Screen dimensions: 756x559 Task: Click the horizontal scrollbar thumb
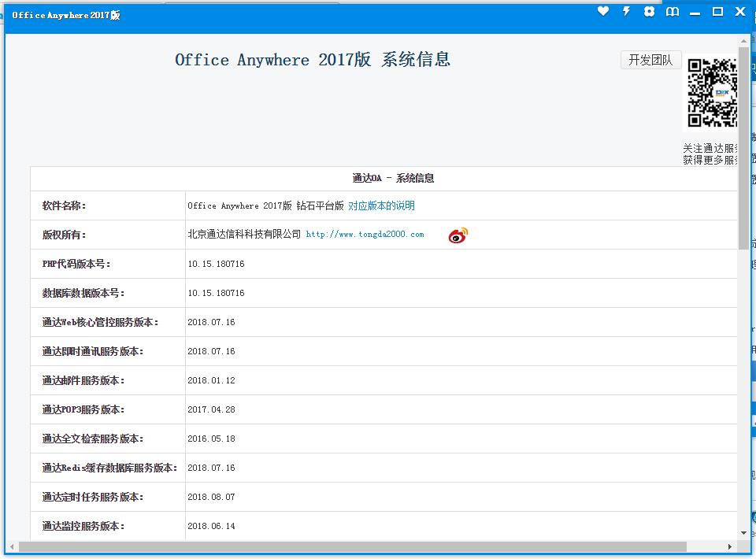point(353,546)
